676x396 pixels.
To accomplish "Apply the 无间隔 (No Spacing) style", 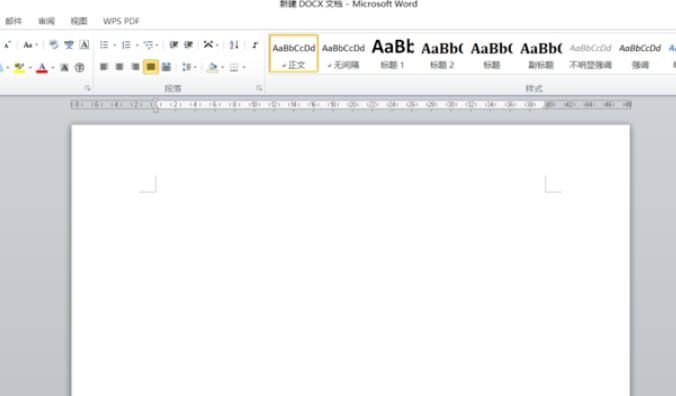I will click(343, 54).
